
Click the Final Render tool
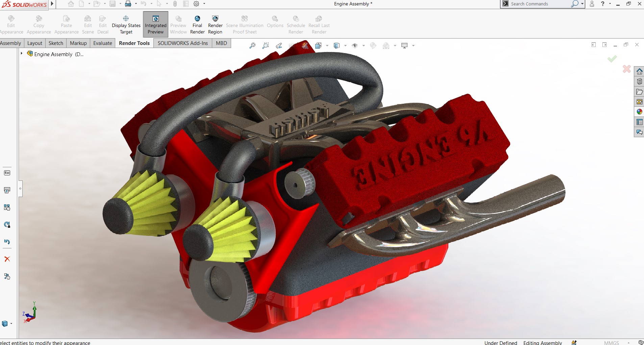tap(197, 25)
